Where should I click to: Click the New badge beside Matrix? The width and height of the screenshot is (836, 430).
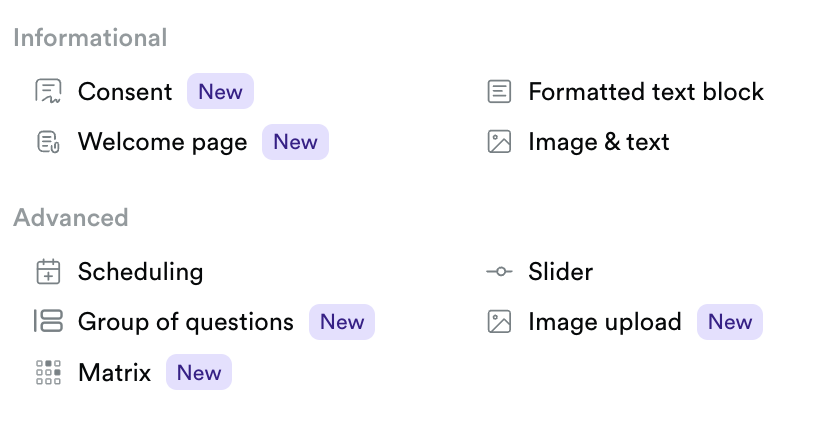point(199,373)
